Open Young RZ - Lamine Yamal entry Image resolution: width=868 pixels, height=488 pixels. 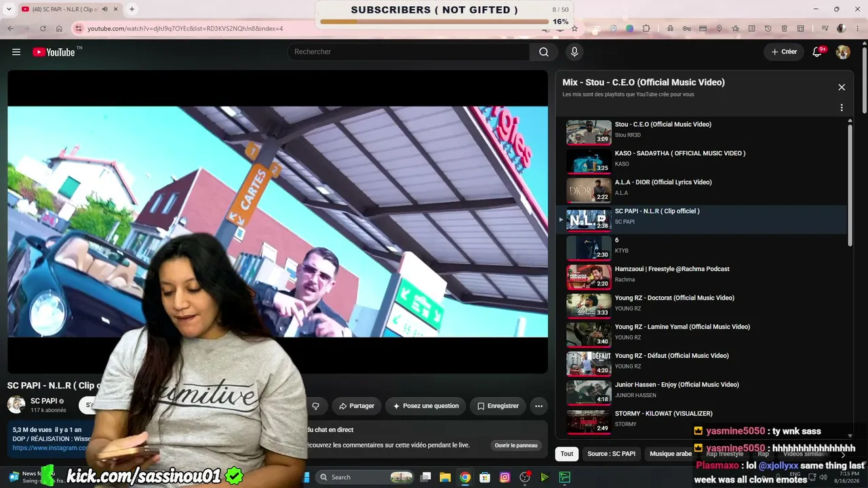pos(702,335)
